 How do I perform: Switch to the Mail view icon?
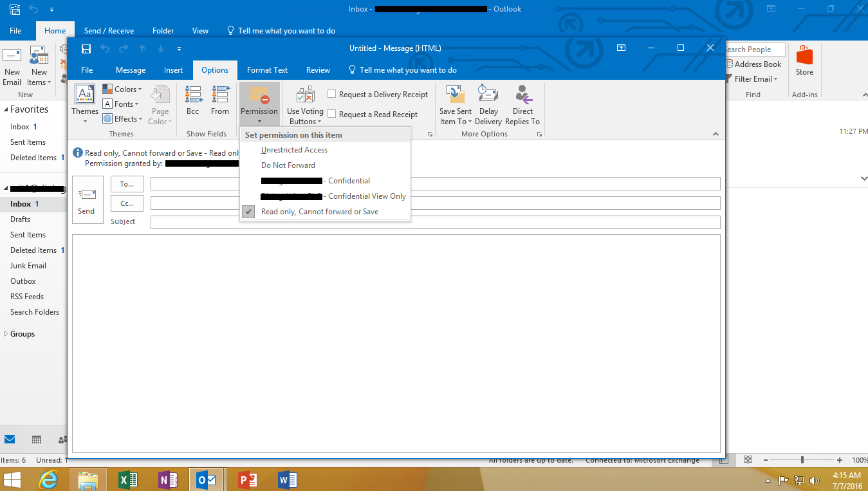(x=10, y=440)
